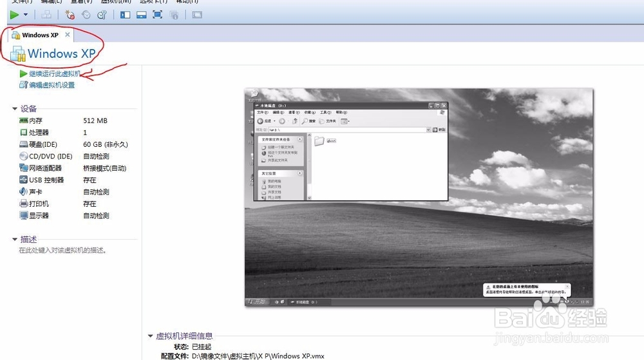This screenshot has width=644, height=360.
Task: Click 继续运行此虚拟机 link
Action: 55,74
